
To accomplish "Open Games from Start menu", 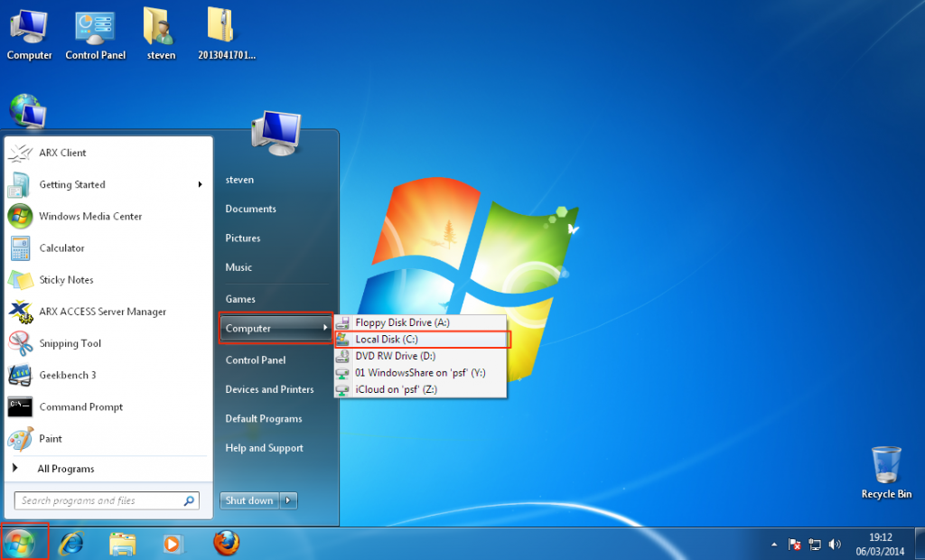I will coord(240,299).
